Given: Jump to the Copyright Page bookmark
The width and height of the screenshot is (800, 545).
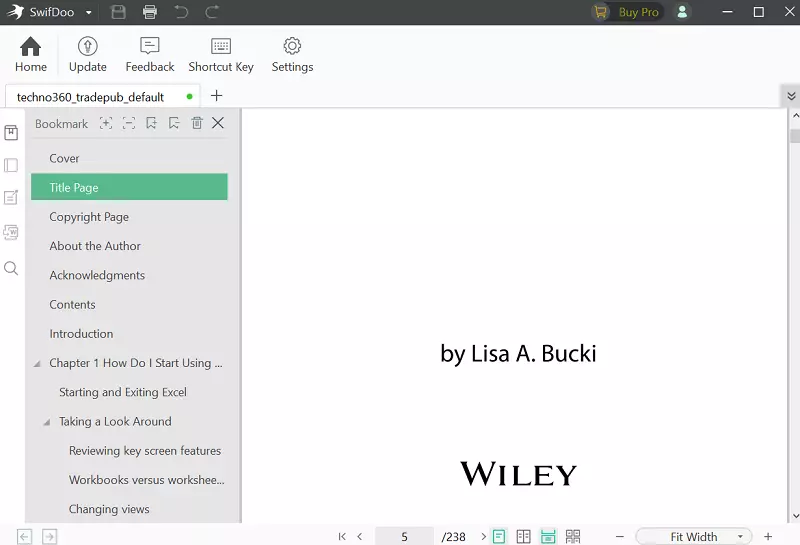Looking at the screenshot, I should tap(89, 217).
